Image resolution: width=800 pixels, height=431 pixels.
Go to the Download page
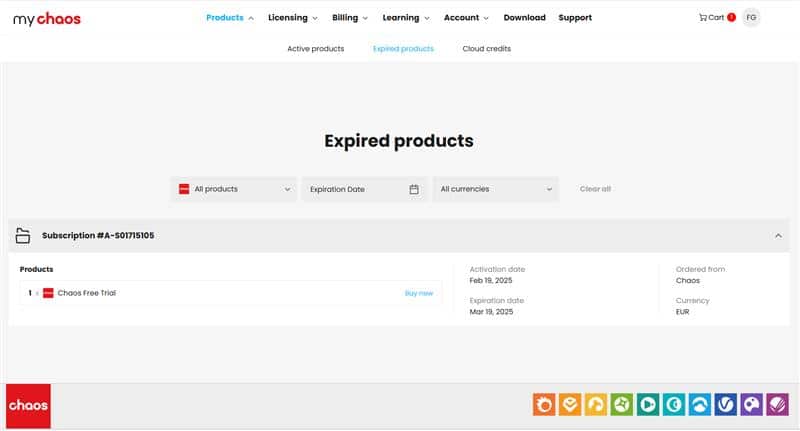[524, 17]
